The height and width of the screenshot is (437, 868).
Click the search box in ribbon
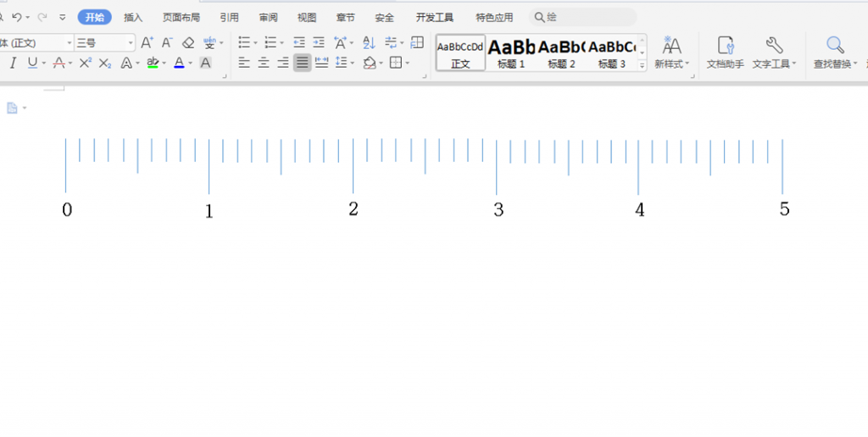(x=585, y=17)
